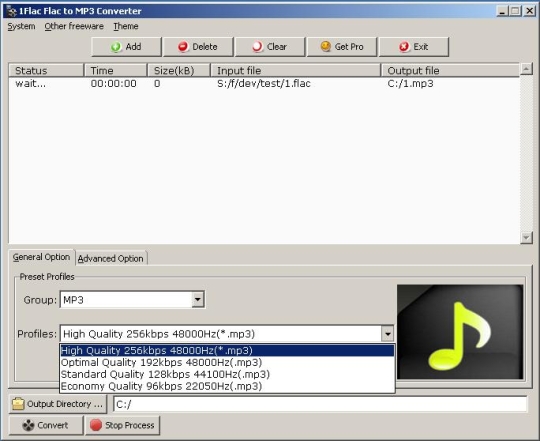Select Economy Quality 96kbps 22050Hz option

click(227, 386)
